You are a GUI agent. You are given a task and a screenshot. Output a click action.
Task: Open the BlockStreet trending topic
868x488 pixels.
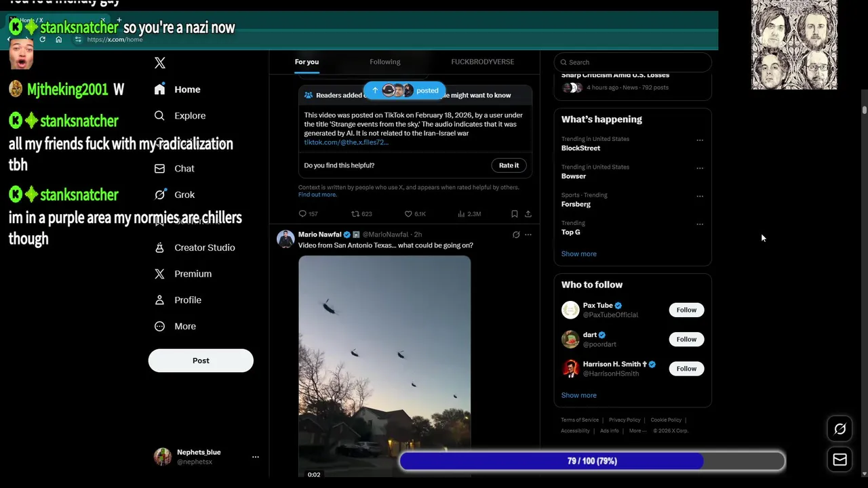click(x=581, y=148)
